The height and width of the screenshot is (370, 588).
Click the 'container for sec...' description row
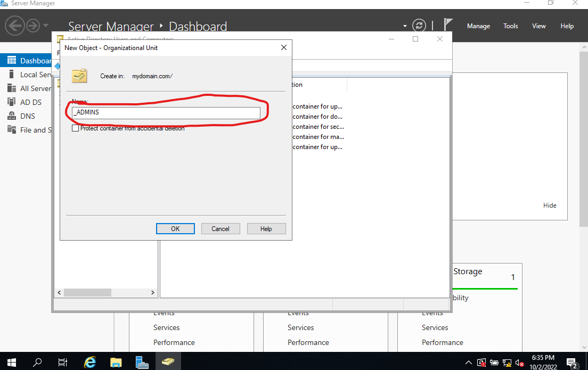[318, 127]
